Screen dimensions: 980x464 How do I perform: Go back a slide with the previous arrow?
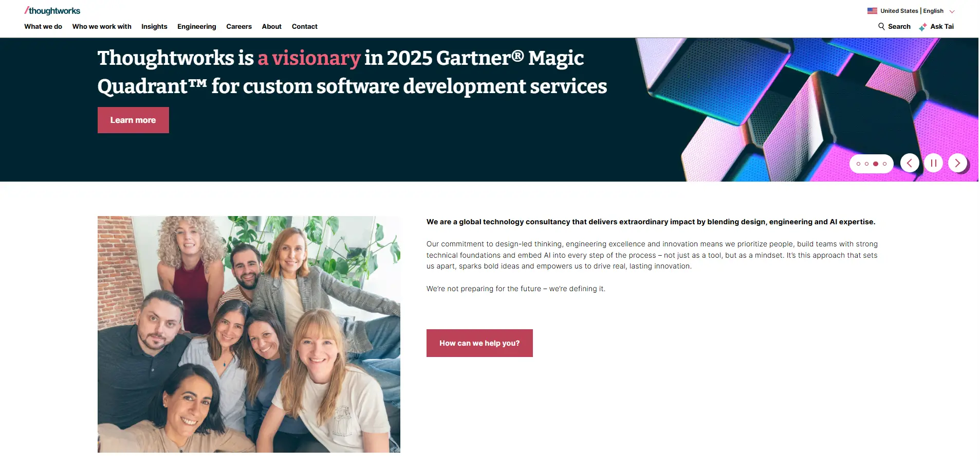910,163
